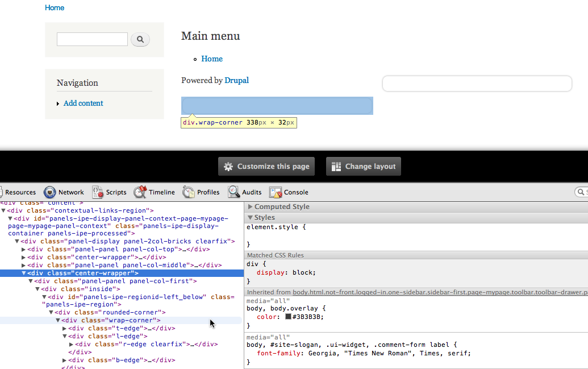Collapse the inside div node
The height and width of the screenshot is (369, 588).
(37, 289)
